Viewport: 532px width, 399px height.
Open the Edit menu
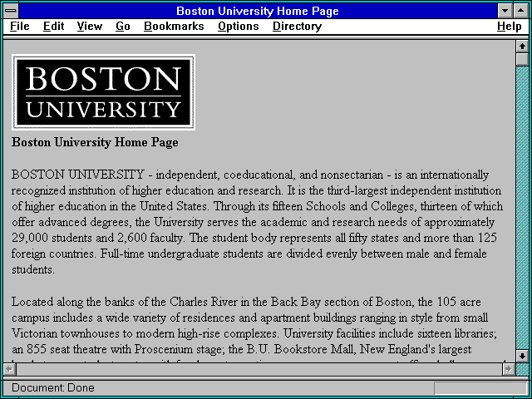[x=53, y=27]
